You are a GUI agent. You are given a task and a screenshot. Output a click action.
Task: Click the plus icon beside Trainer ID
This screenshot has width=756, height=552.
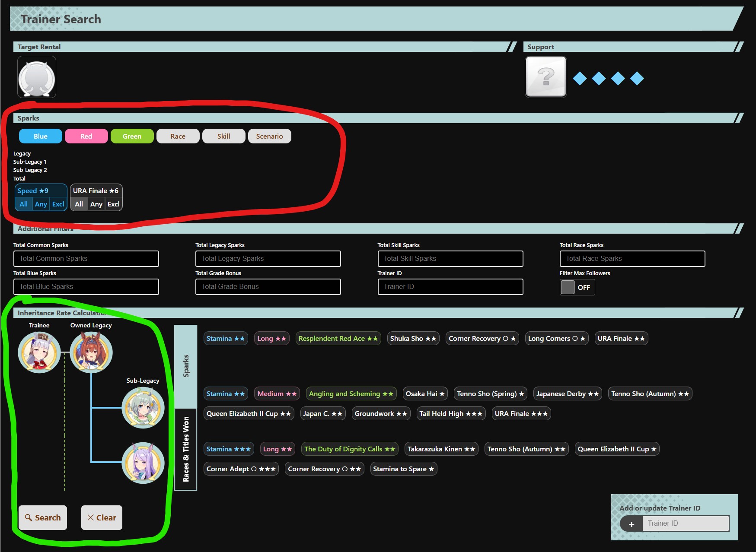click(631, 524)
